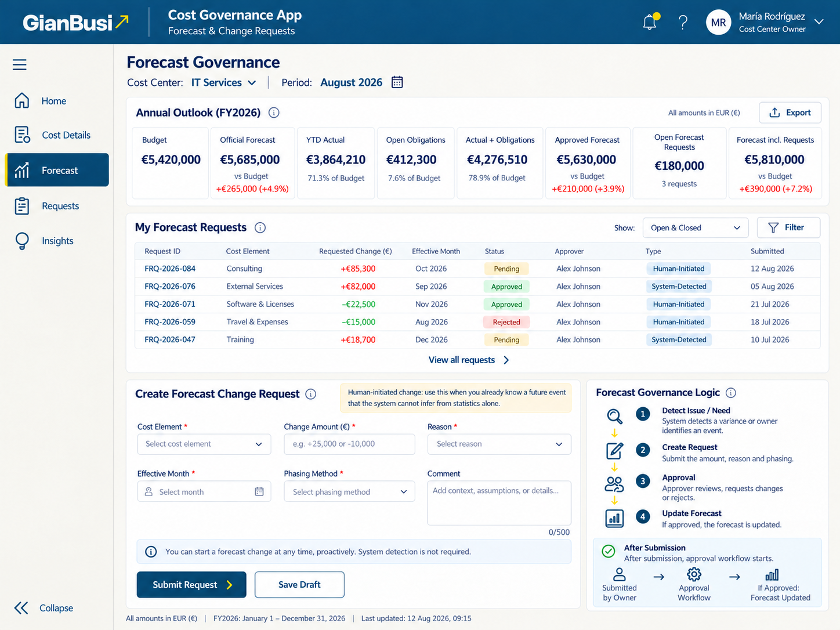Click Submit Request button
840x630 pixels.
(x=191, y=585)
